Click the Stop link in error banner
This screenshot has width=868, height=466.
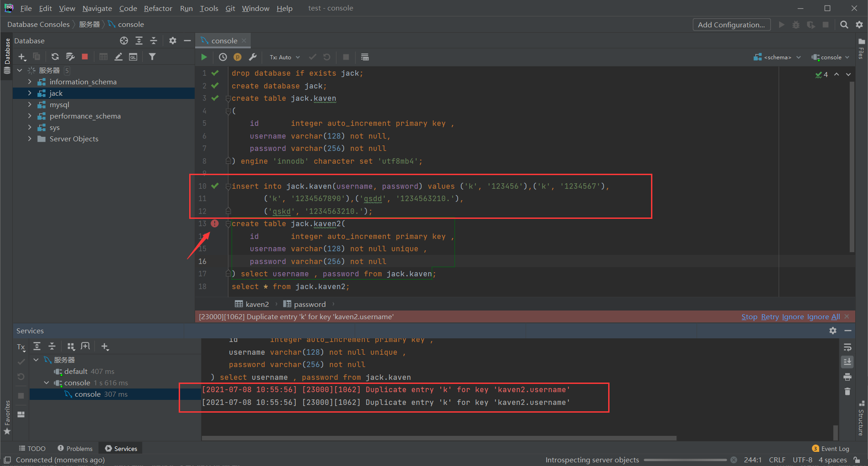pos(749,317)
